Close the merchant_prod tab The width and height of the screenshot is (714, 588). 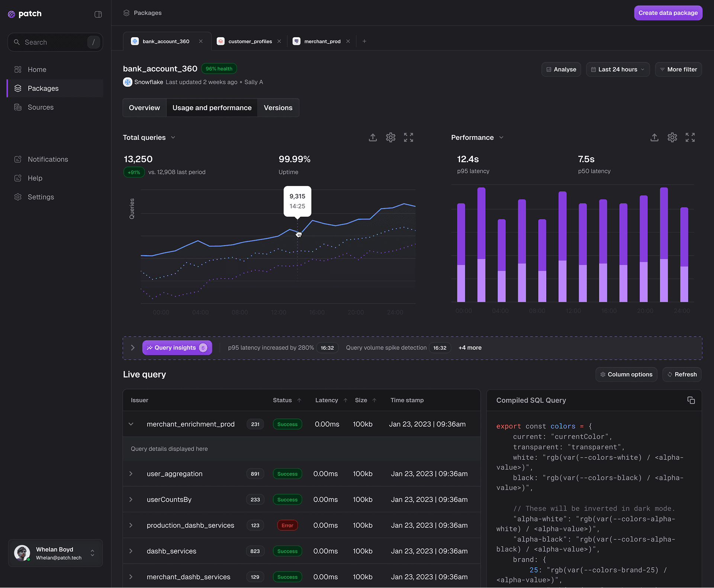pos(348,41)
